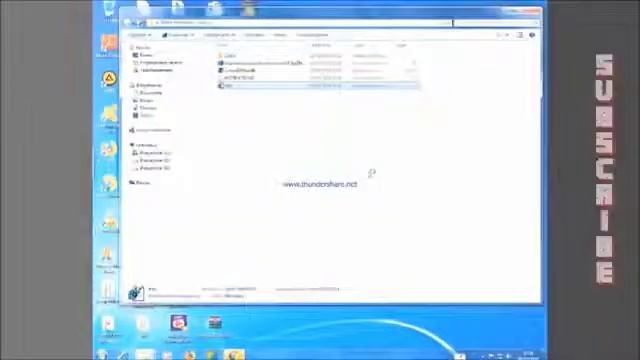Image resolution: width=640 pixels, height=360 pixels.
Task: Click the file thumbnail in details pane
Action: coord(136,293)
